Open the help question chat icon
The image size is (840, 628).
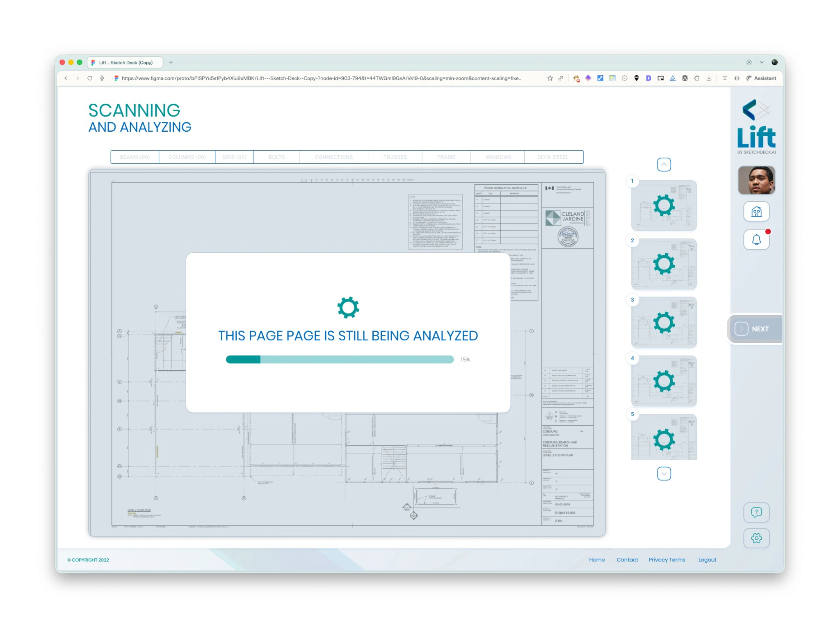coord(756,512)
